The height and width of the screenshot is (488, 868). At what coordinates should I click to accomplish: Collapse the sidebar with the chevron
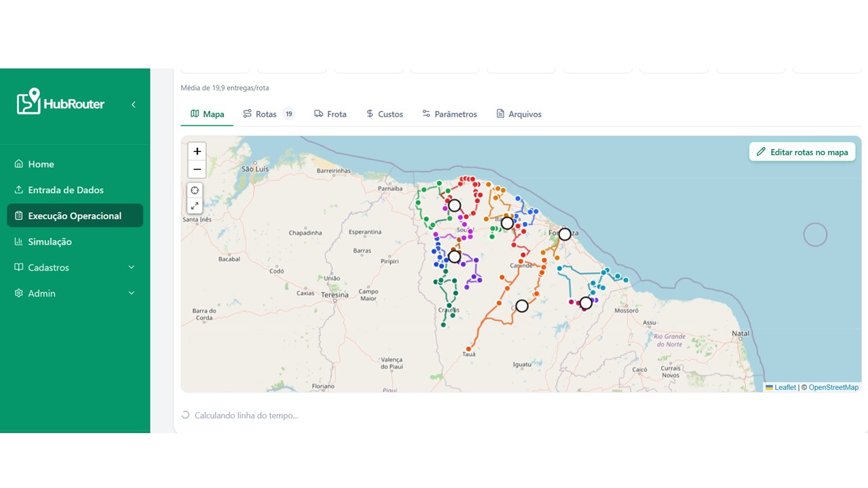pyautogui.click(x=134, y=104)
